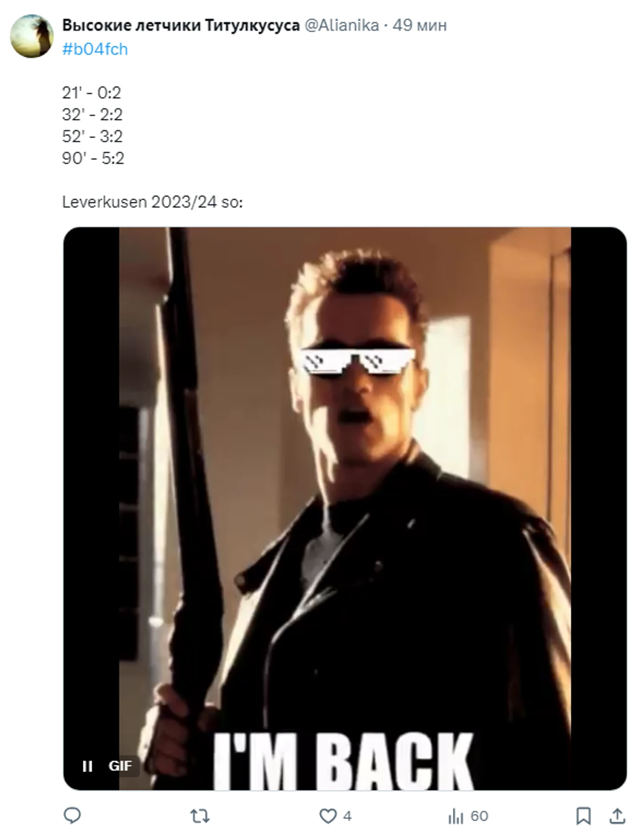Viewport: 644px width, 837px height.
Task: Open the profile avatar picture
Action: click(31, 36)
